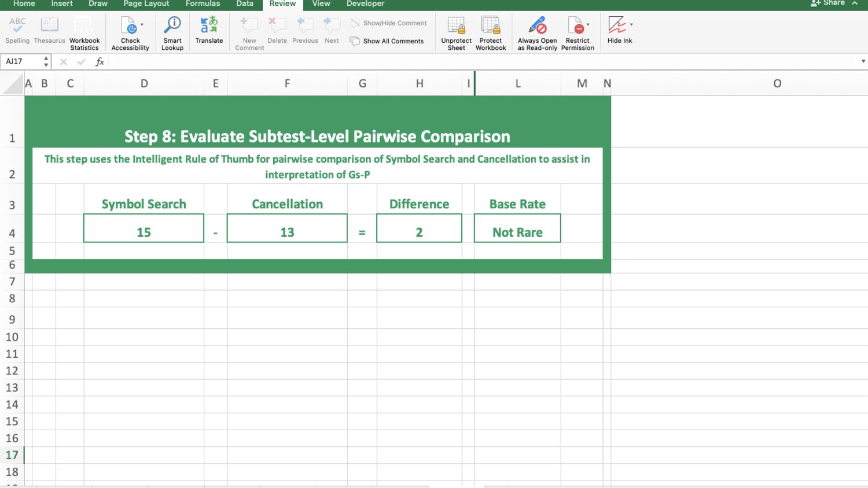This screenshot has height=488, width=868.
Task: Switch to the View tab
Action: (x=321, y=3)
